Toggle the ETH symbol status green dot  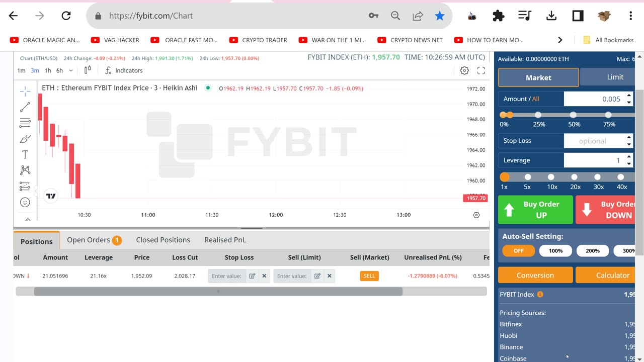[208, 88]
